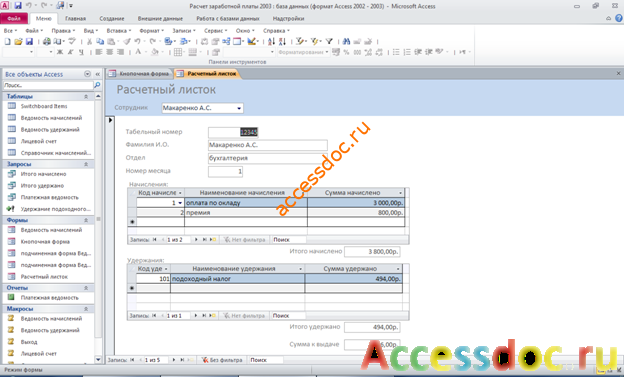Click the Поиск box in navigation pane
Screen dimensions: 624x377
click(x=48, y=85)
